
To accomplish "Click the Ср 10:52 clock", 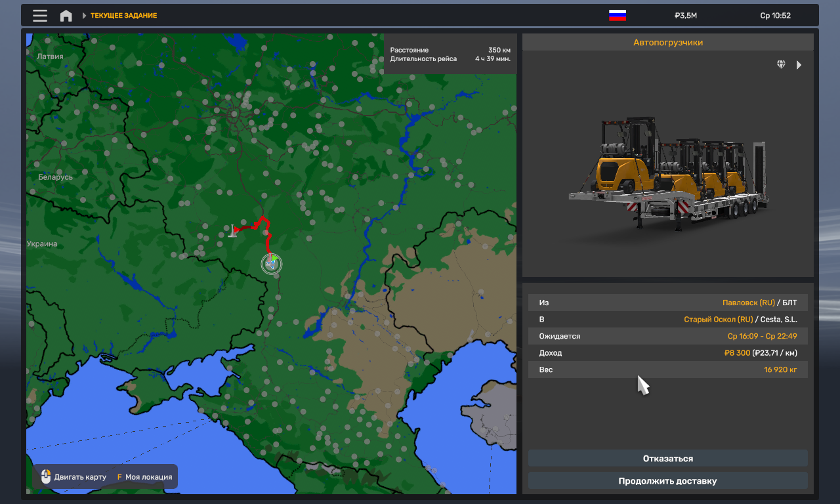I will point(776,16).
